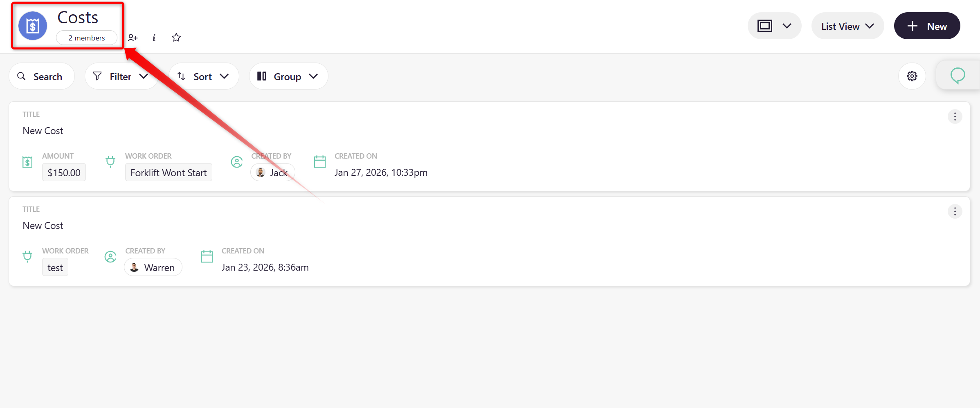Open the Forklift Wont Start work order
Viewport: 980px width, 408px height.
point(169,173)
